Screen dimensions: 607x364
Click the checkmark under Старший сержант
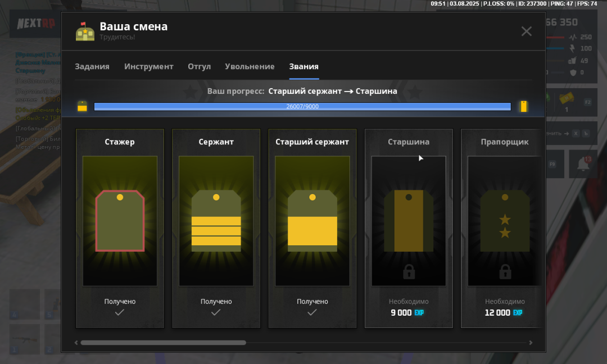click(x=312, y=312)
